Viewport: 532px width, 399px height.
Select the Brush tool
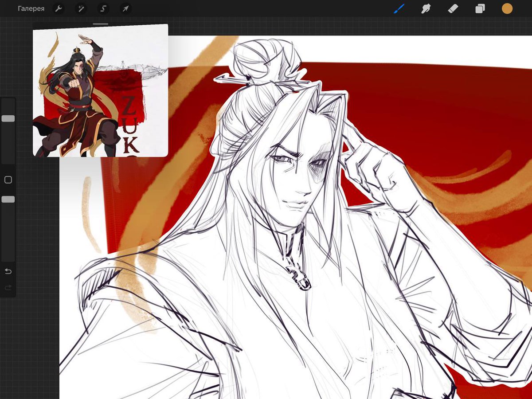click(x=399, y=8)
